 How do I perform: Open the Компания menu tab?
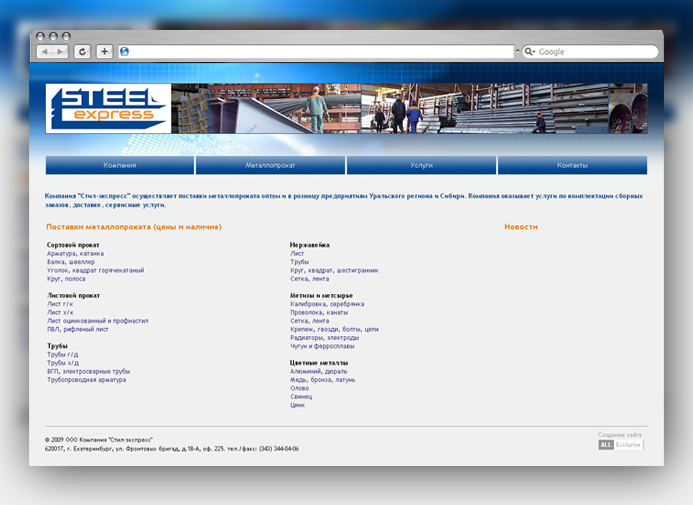(x=120, y=165)
